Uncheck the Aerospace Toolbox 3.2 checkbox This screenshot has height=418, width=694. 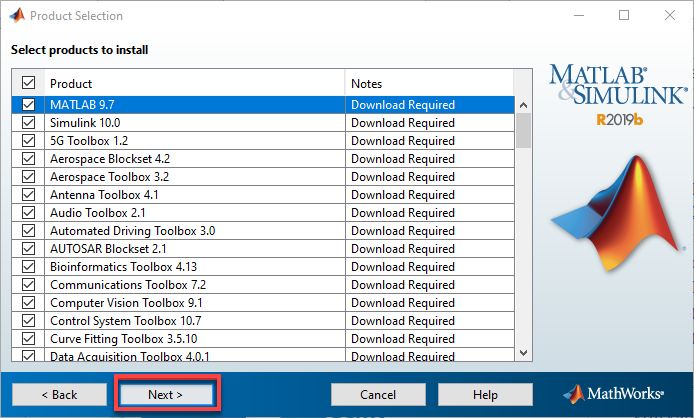tap(28, 177)
